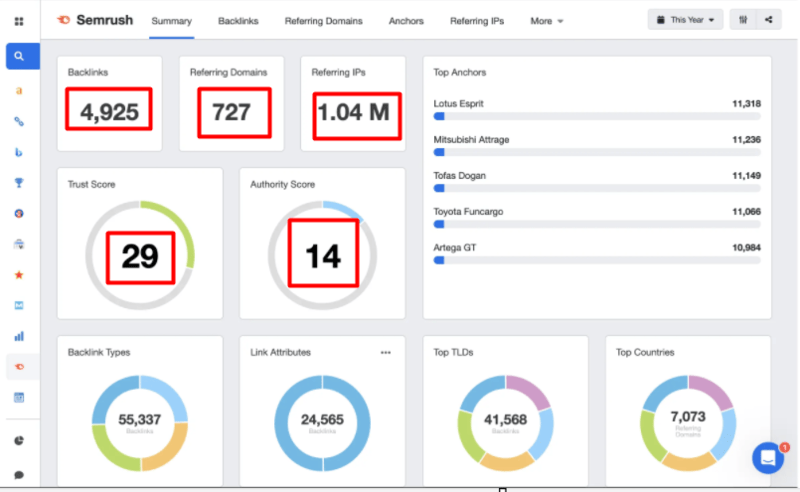Open the orange Amazon 'a' sidebar icon

pyautogui.click(x=19, y=91)
